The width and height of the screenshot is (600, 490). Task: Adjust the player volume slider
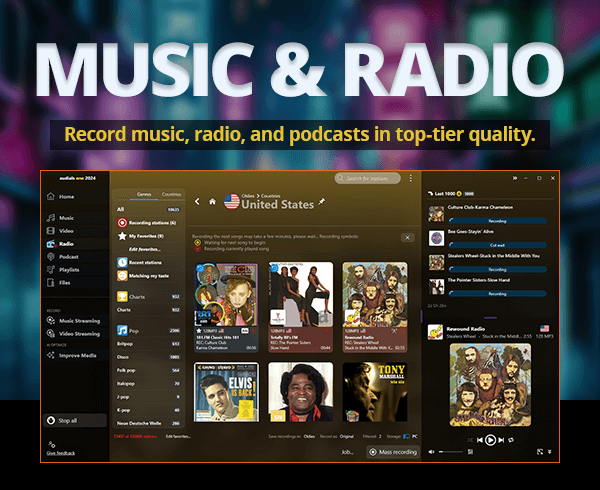tap(451, 452)
